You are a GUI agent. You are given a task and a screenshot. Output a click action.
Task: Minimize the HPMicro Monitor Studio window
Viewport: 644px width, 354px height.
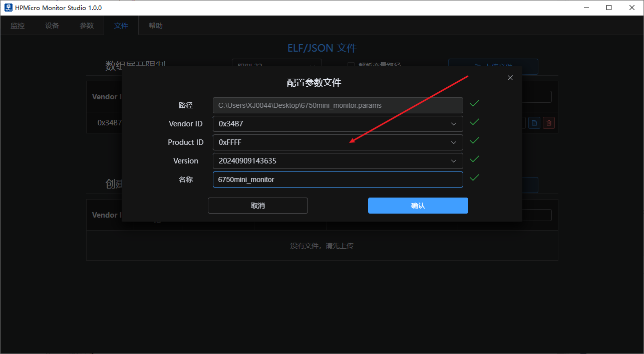pyautogui.click(x=586, y=8)
